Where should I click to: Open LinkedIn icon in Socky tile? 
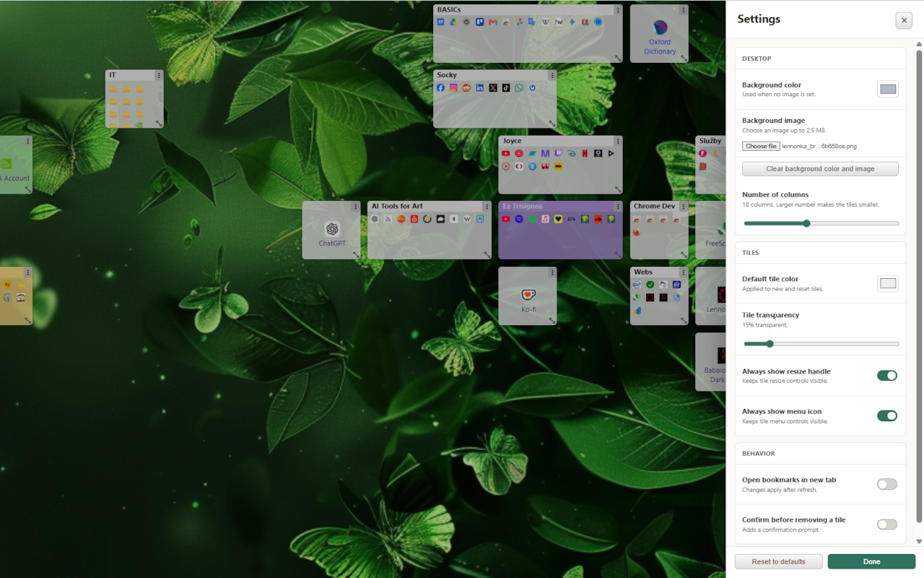(480, 87)
